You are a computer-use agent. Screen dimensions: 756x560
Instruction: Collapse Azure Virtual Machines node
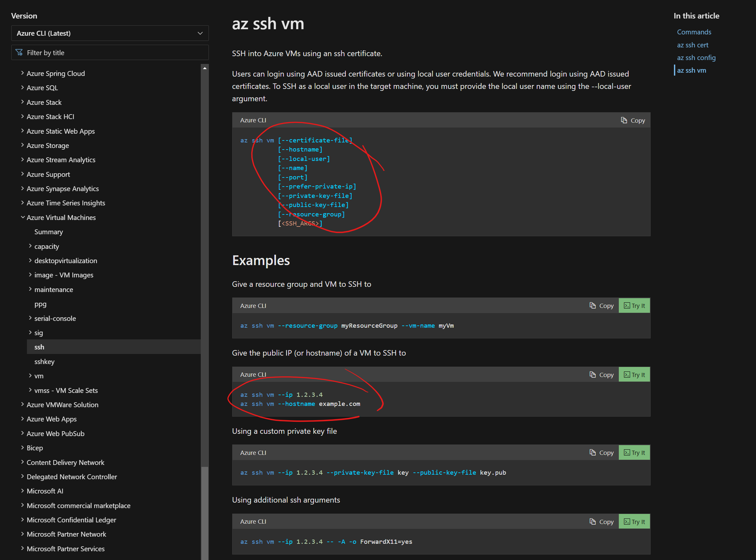click(x=22, y=217)
